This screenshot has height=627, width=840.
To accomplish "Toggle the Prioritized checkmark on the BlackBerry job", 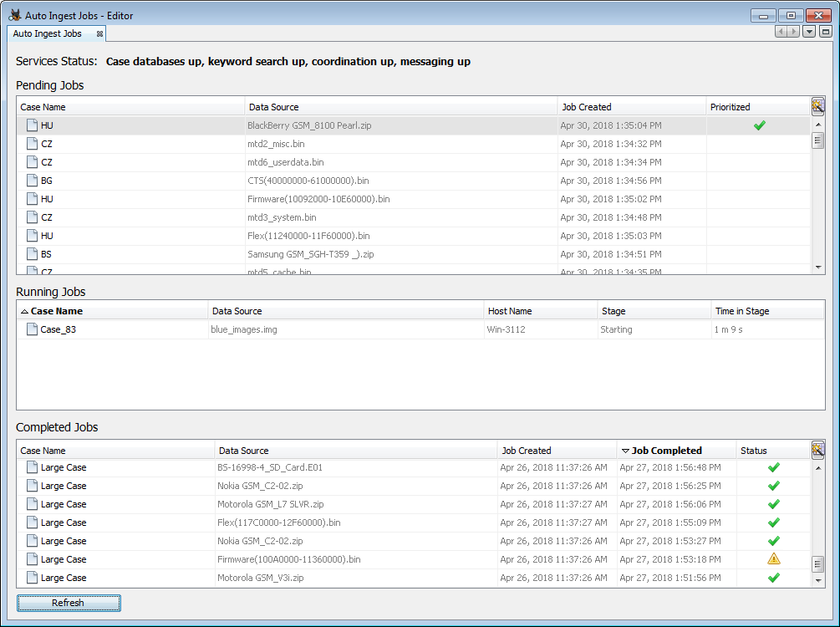I will point(759,125).
